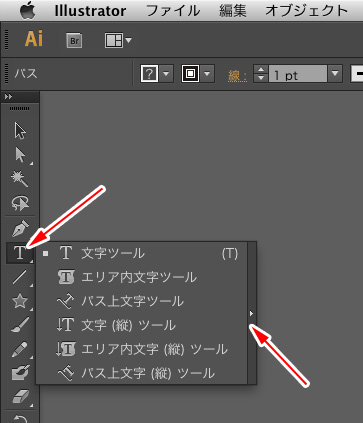Choose 文字 (縦) ツール from the flyout

(142, 325)
